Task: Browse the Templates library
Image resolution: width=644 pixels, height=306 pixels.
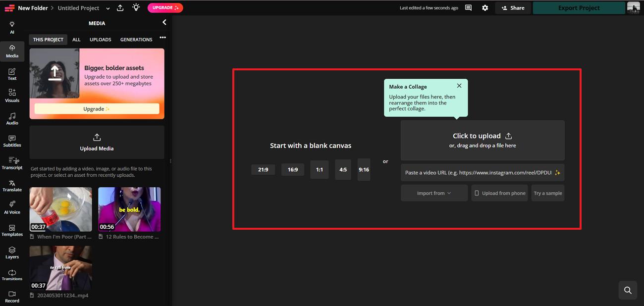Action: (12, 230)
